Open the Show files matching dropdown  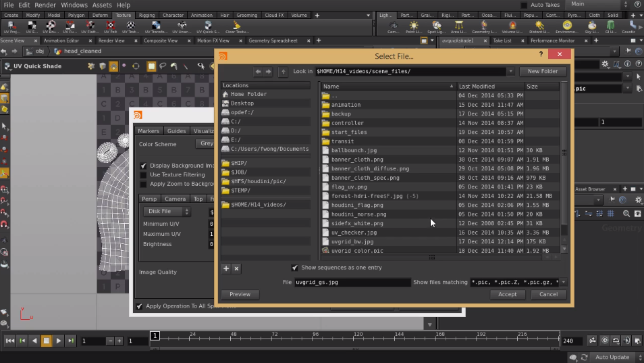point(564,283)
